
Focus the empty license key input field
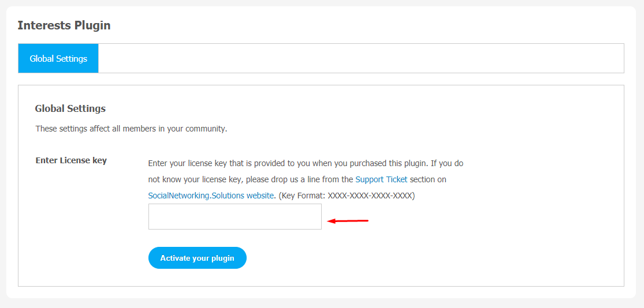tap(235, 216)
